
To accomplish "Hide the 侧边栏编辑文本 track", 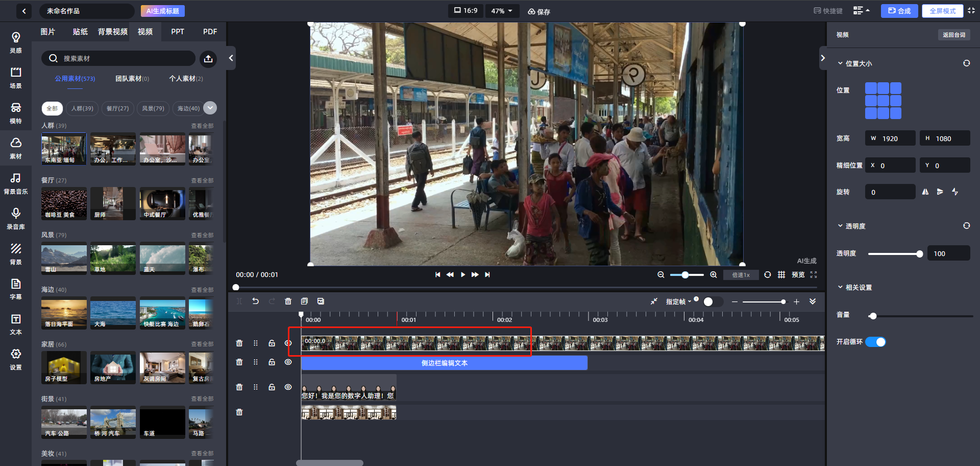I will point(288,362).
